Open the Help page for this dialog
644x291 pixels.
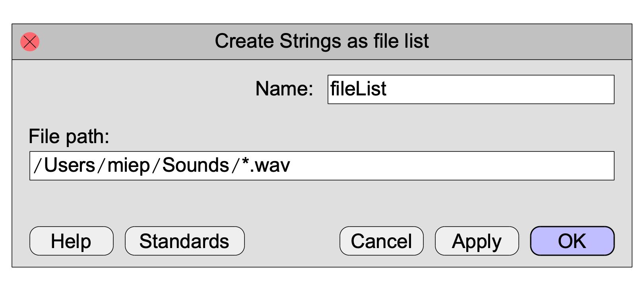[72, 241]
